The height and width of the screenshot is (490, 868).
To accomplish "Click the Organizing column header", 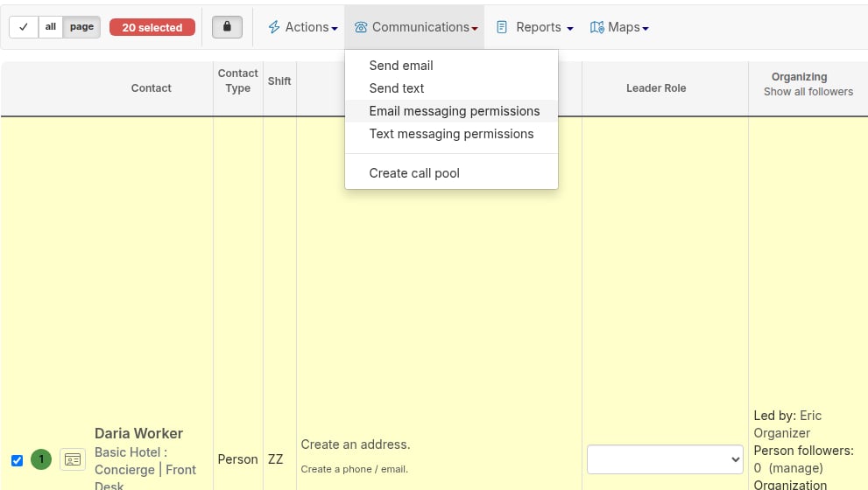I will pyautogui.click(x=800, y=77).
